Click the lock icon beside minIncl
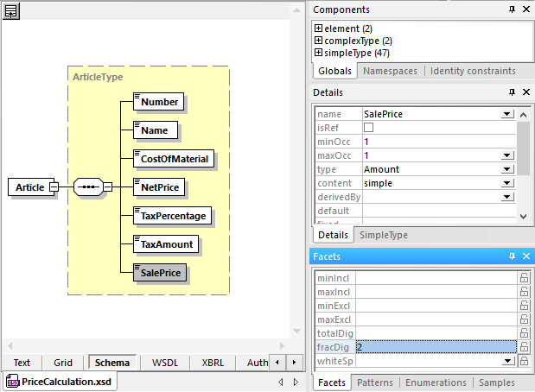 524,277
